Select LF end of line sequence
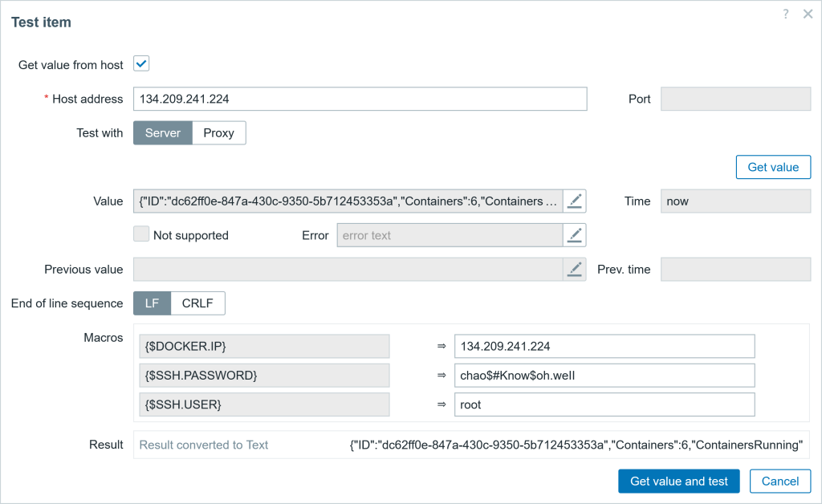 (x=152, y=303)
